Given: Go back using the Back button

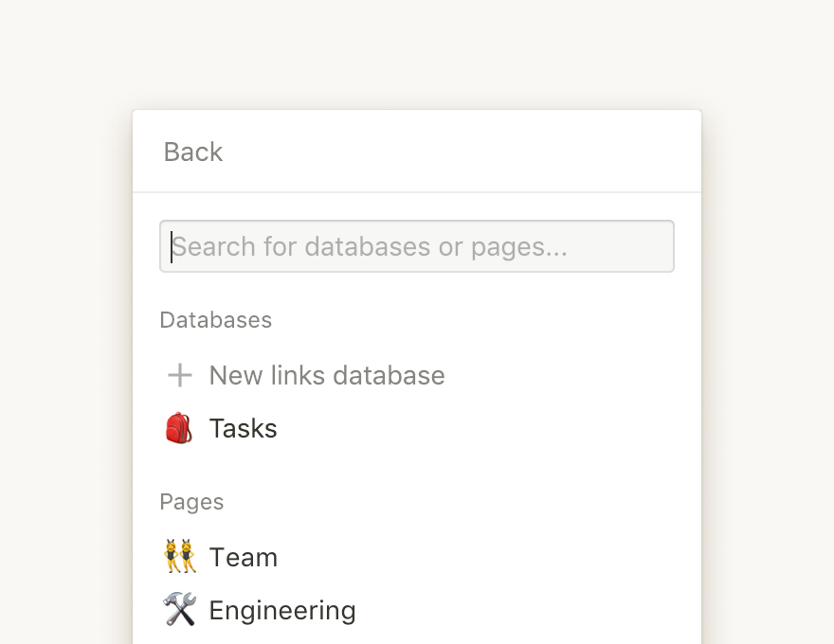Looking at the screenshot, I should (x=193, y=152).
